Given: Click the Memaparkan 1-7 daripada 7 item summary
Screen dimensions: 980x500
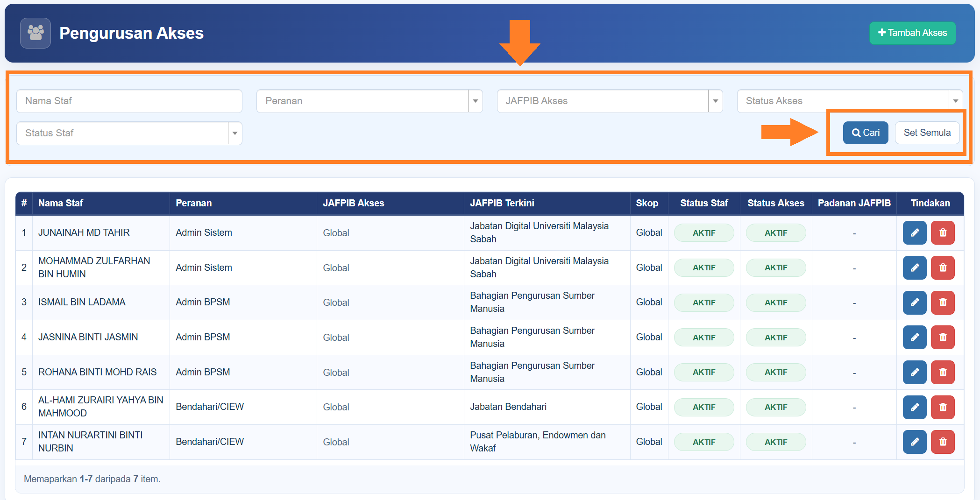Looking at the screenshot, I should 92,479.
